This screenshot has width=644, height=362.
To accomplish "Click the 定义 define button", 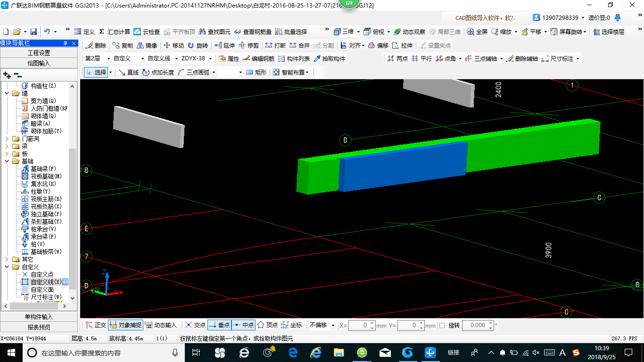I will [x=84, y=32].
